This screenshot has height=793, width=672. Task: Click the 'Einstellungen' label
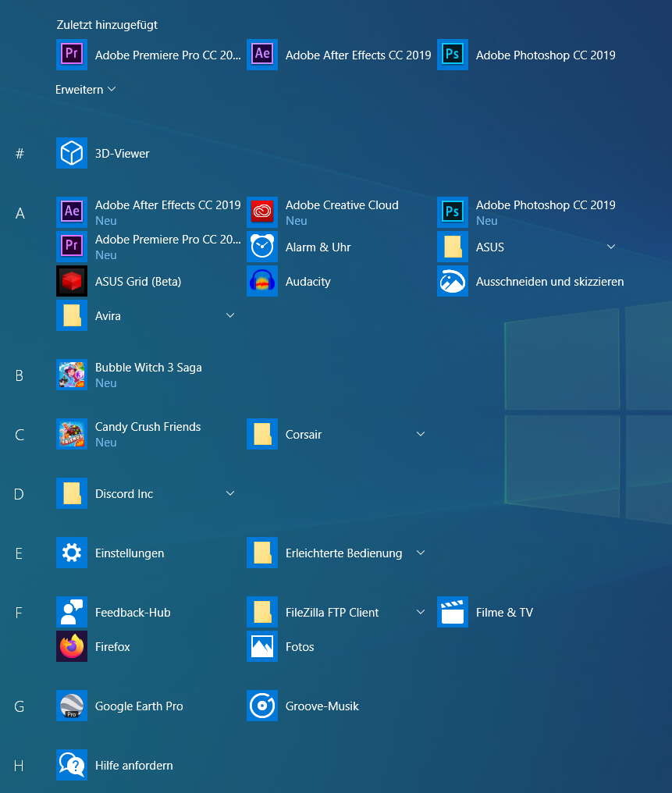(x=130, y=553)
